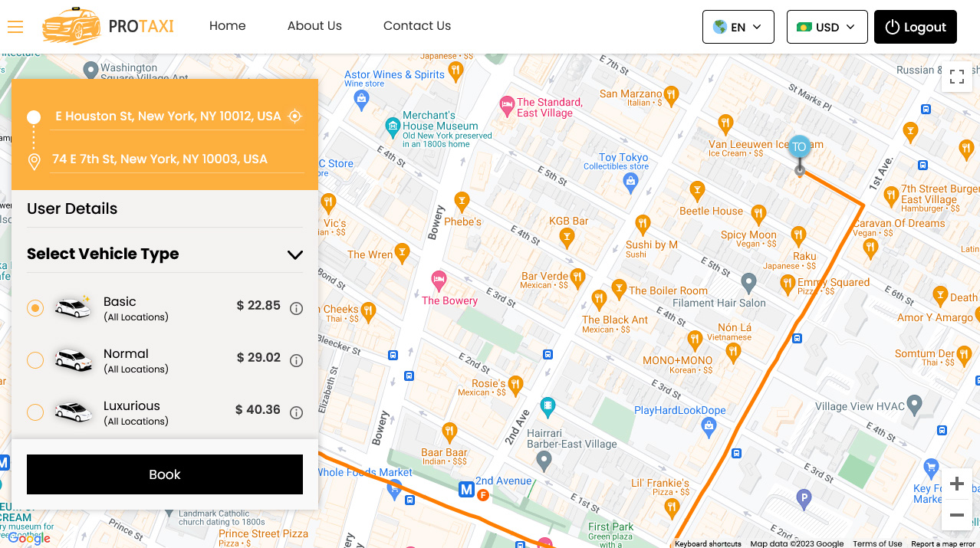Screen dimensions: 980x548
Task: Show info for the Normal fare
Action: (297, 360)
